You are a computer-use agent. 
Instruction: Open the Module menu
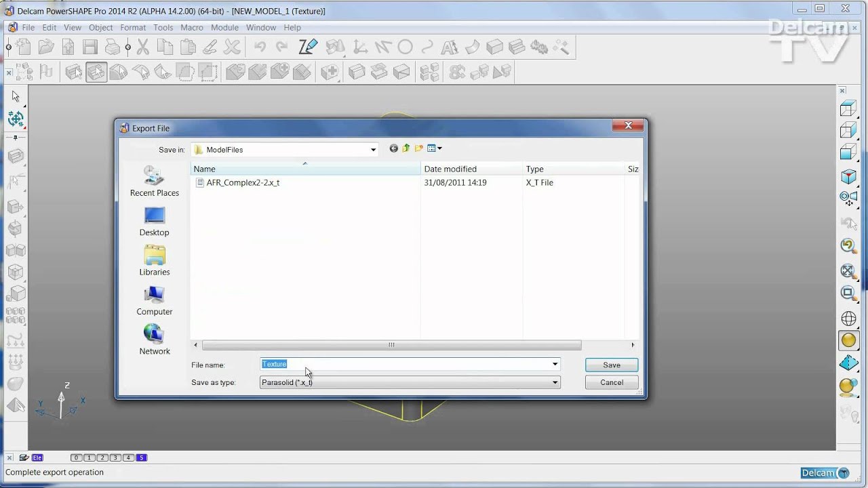(224, 28)
